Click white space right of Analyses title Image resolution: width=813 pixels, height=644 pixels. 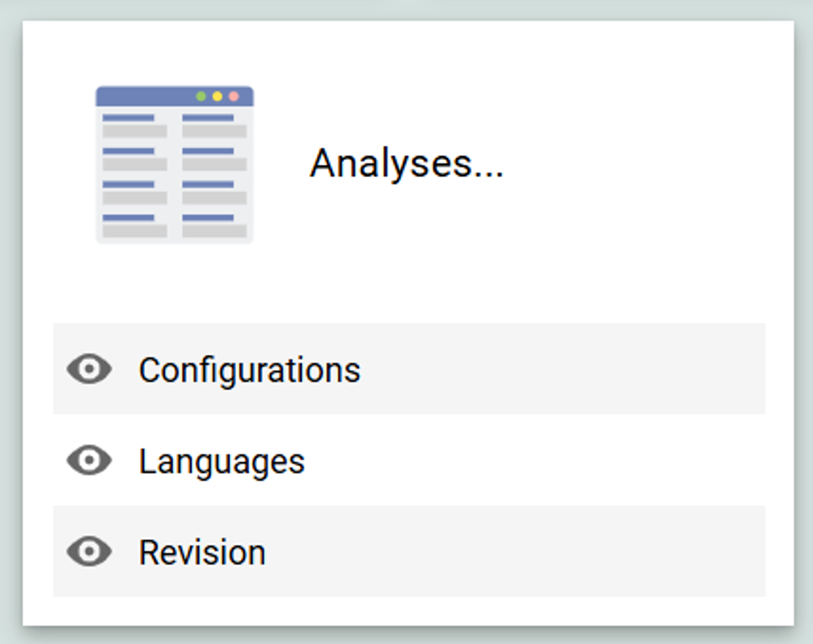point(636,164)
